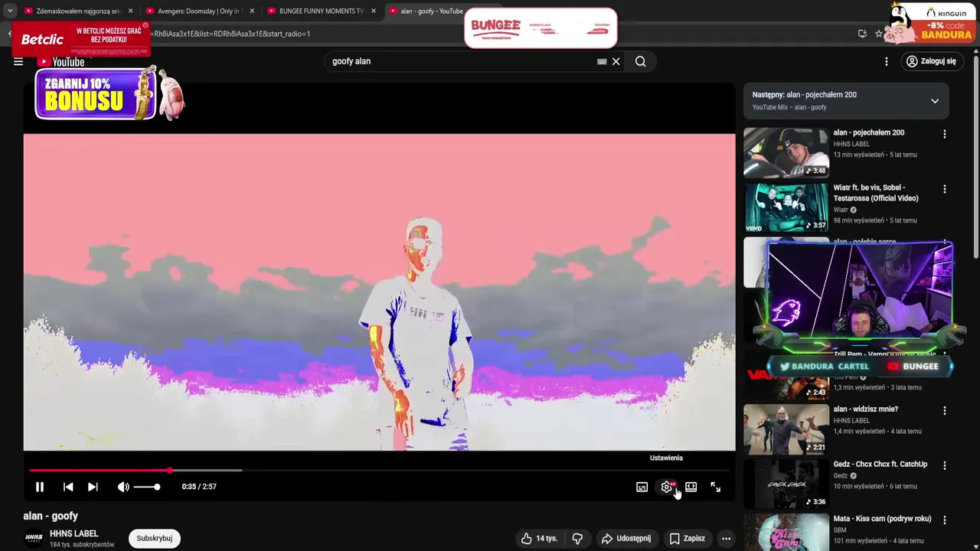Open the browser tab list dropdown arrow
Image resolution: width=980 pixels, height=551 pixels.
tap(10, 11)
